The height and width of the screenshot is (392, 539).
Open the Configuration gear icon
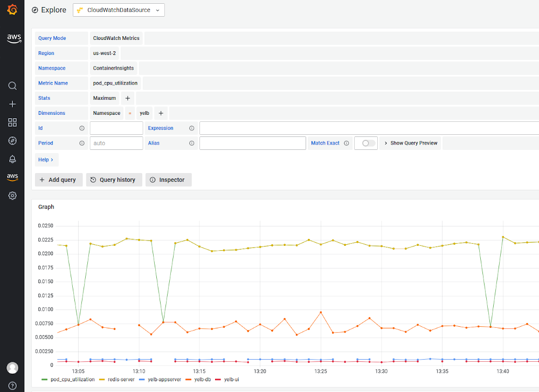[x=12, y=196]
